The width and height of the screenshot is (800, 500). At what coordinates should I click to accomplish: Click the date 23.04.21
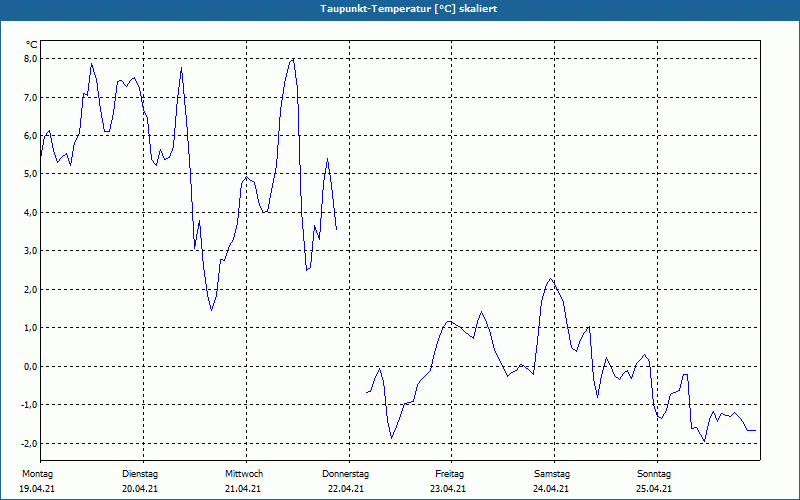click(448, 489)
